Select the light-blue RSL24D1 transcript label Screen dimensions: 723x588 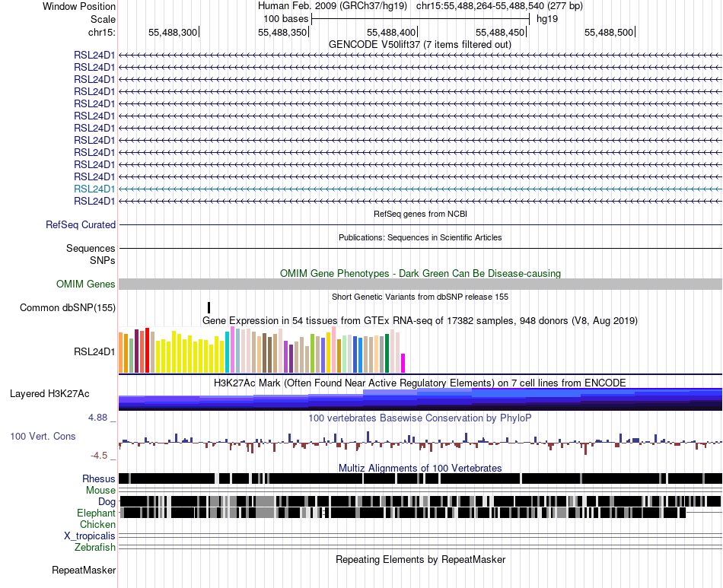(x=94, y=189)
